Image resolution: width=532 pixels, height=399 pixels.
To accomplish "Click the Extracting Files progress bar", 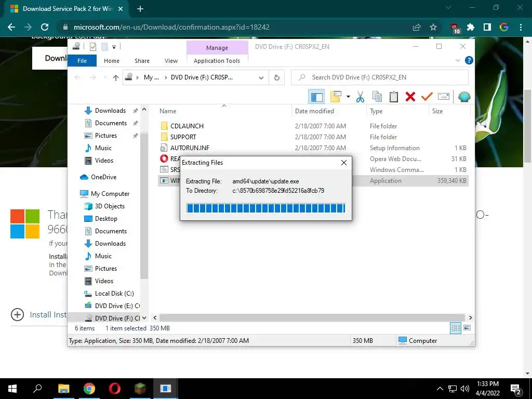I will pyautogui.click(x=266, y=208).
